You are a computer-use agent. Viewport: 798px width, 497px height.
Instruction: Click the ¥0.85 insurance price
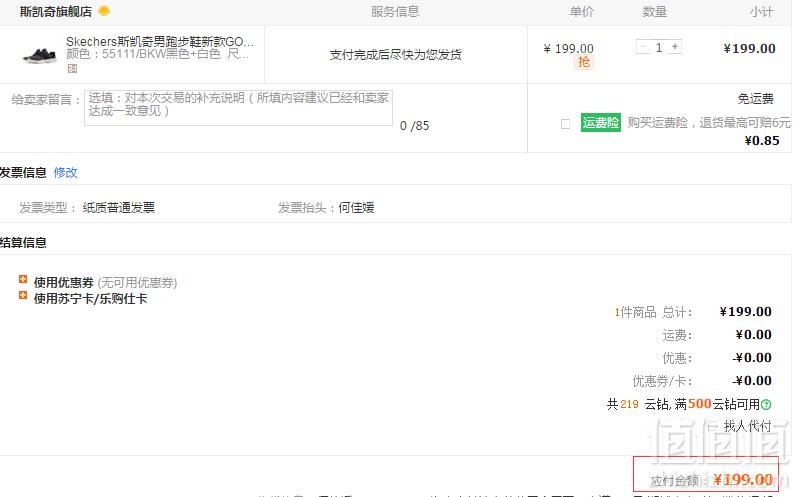click(762, 140)
